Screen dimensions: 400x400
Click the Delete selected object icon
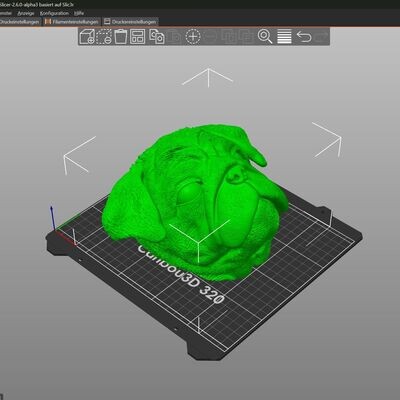tap(104, 36)
